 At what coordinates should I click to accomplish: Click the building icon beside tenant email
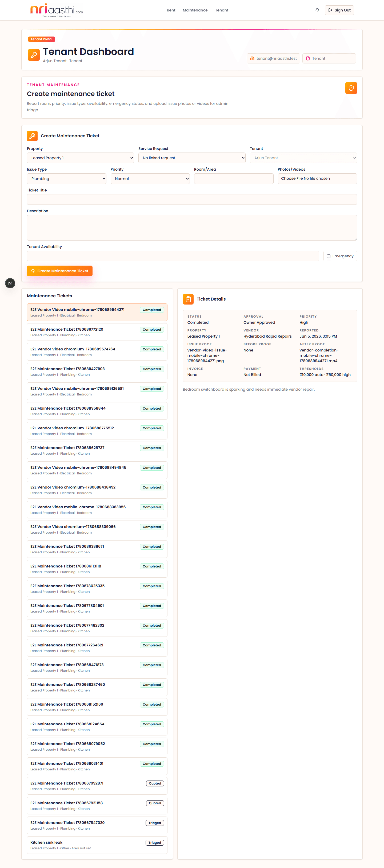coord(252,58)
